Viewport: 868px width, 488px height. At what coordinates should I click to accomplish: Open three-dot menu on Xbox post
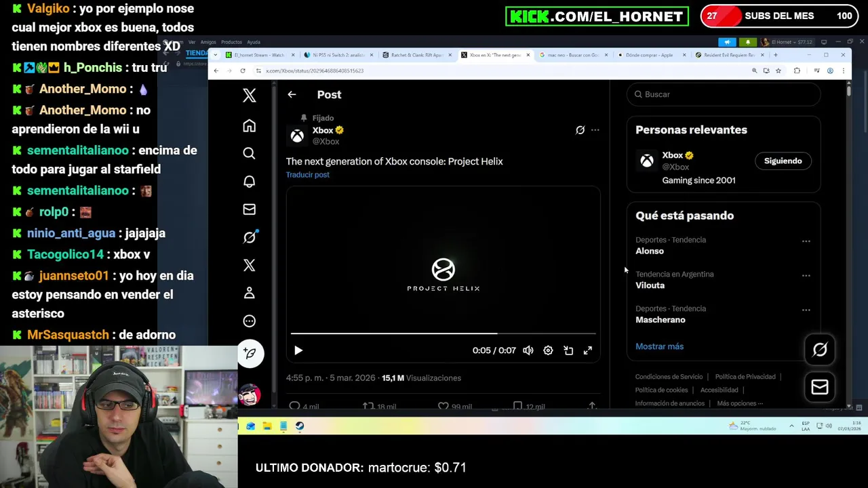(595, 130)
